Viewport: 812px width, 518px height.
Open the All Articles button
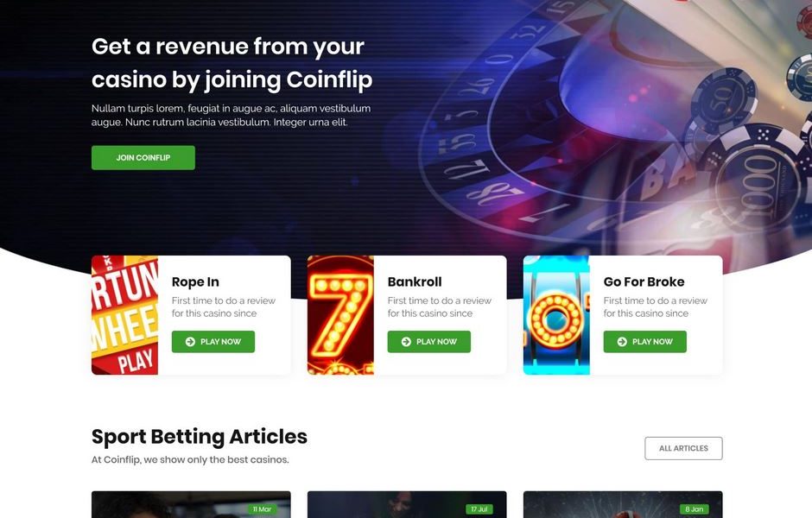[x=683, y=448]
